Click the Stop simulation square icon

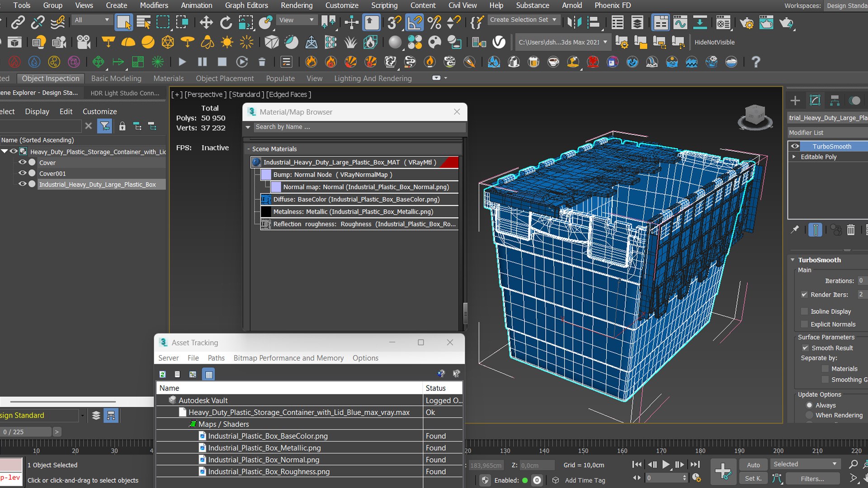pyautogui.click(x=222, y=61)
